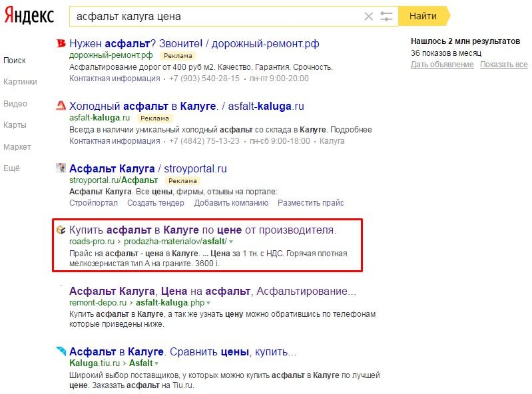
Task: Click the stroyportal.ru favicon
Action: [61, 168]
